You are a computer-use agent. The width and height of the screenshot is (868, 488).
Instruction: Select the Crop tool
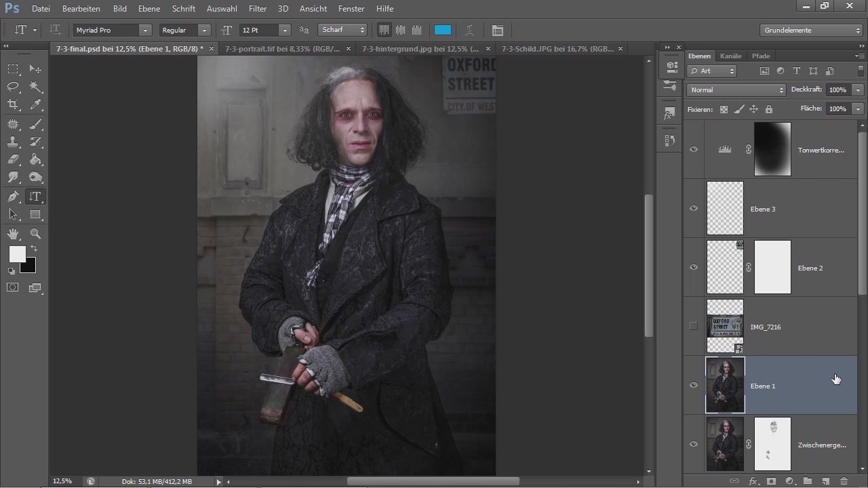pos(13,104)
